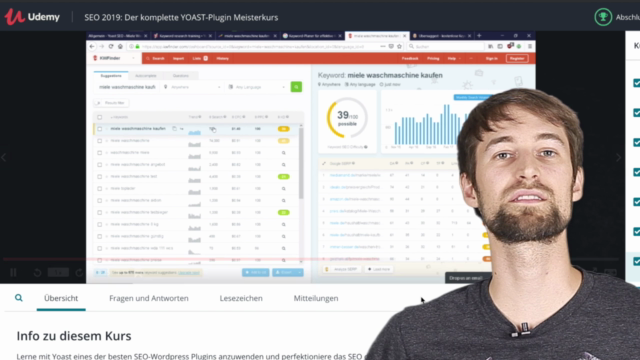Image resolution: width=640 pixels, height=360 pixels.
Task: Switch to Fragen und Antworten tab
Action: [x=149, y=298]
